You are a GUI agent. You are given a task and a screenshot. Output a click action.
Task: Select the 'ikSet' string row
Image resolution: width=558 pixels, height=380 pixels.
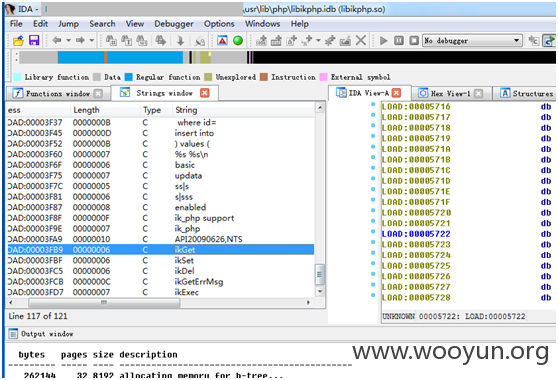tap(160, 260)
